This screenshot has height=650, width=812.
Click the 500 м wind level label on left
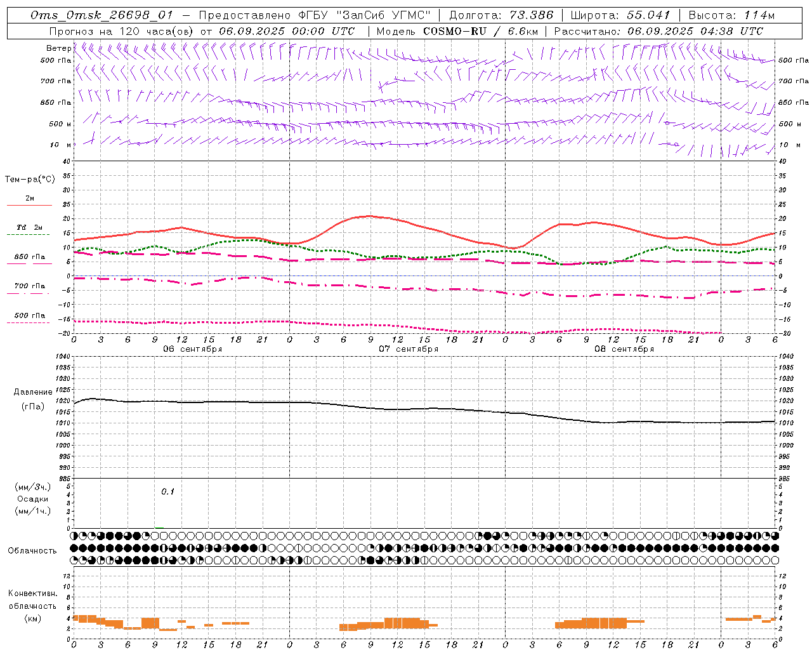pyautogui.click(x=61, y=124)
